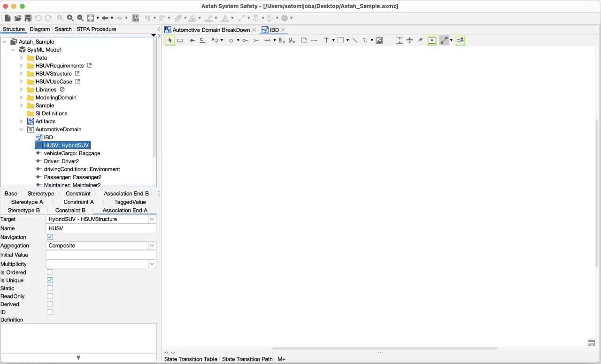Screen dimensions: 601x364
Task: Open the Target dropdown
Action: 152,219
